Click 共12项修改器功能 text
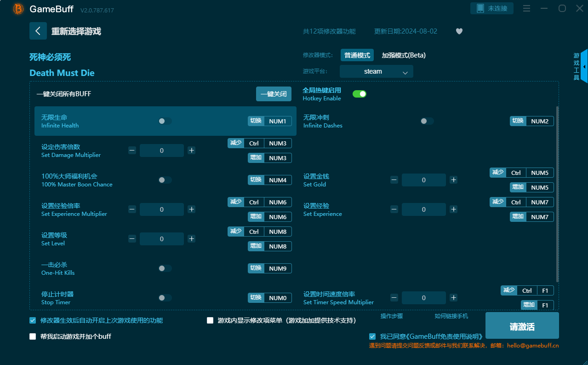This screenshot has width=588, height=365. click(329, 31)
